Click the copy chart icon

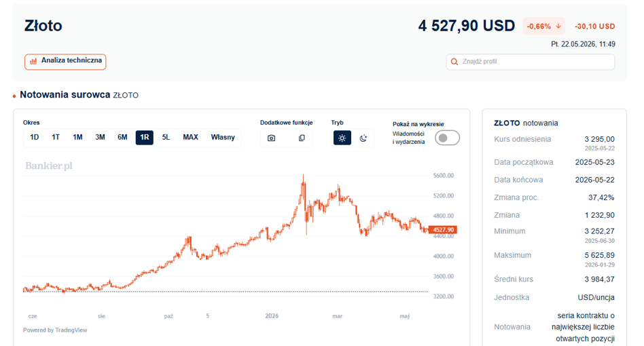tap(302, 138)
